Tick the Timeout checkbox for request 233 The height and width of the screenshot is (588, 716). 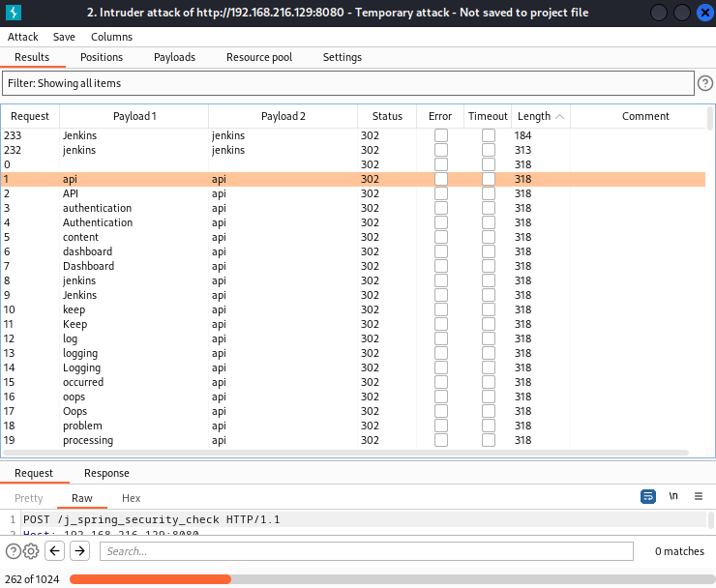(x=489, y=135)
